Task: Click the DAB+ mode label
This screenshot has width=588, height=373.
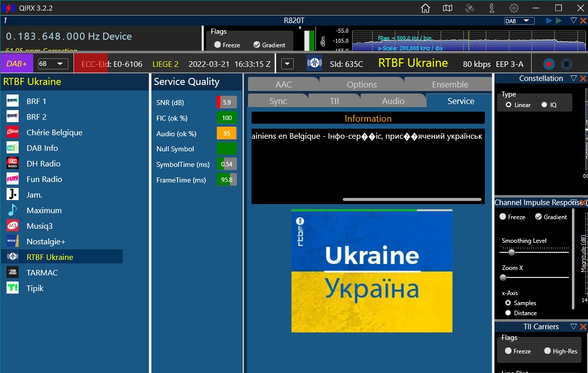Action: [x=17, y=64]
